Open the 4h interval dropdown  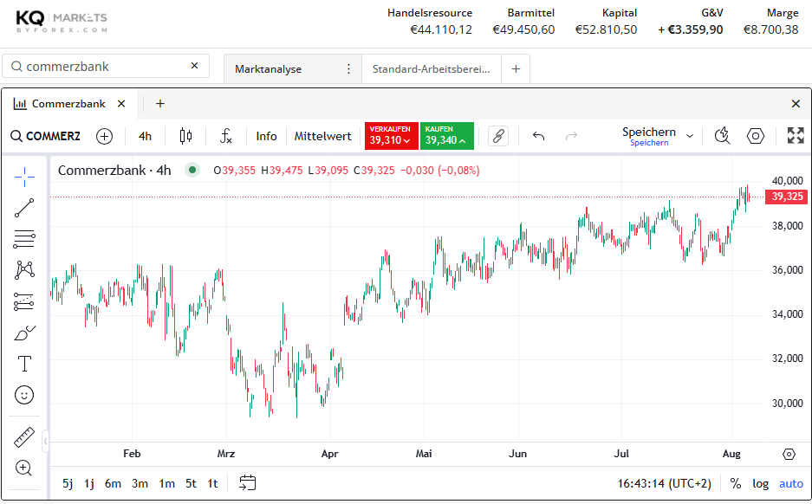click(x=145, y=136)
